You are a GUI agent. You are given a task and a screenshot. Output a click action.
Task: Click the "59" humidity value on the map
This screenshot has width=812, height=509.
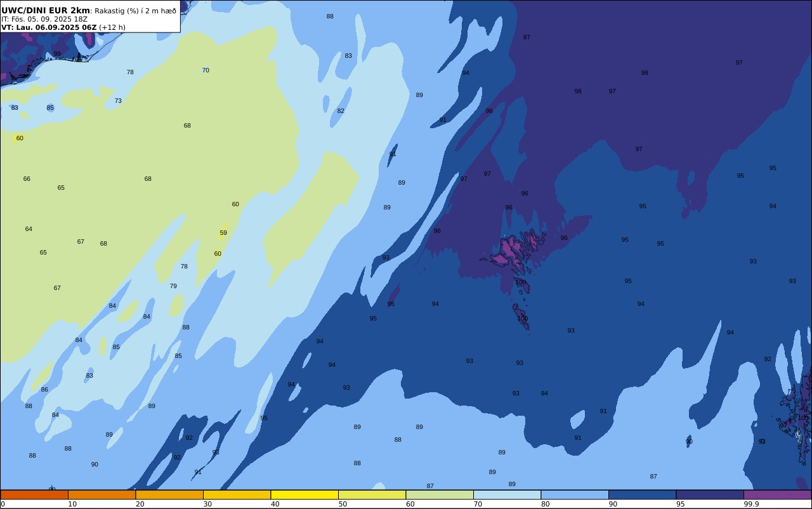(x=223, y=233)
